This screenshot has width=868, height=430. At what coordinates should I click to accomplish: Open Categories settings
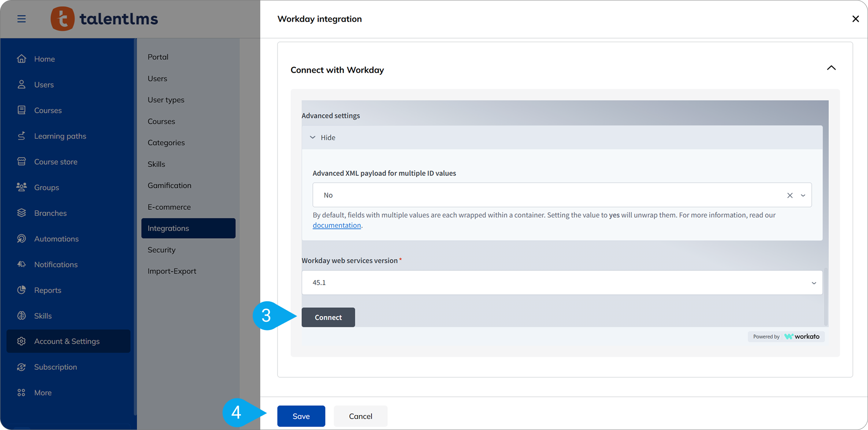click(x=166, y=143)
